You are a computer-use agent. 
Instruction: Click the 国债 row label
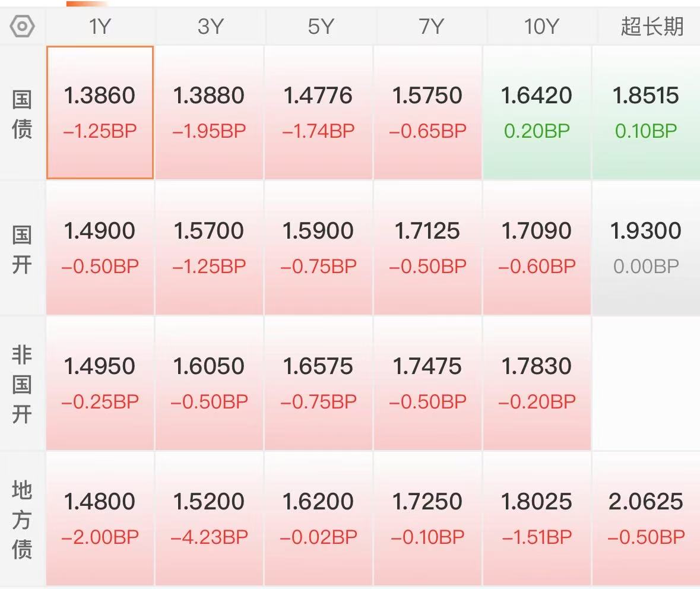point(22,114)
